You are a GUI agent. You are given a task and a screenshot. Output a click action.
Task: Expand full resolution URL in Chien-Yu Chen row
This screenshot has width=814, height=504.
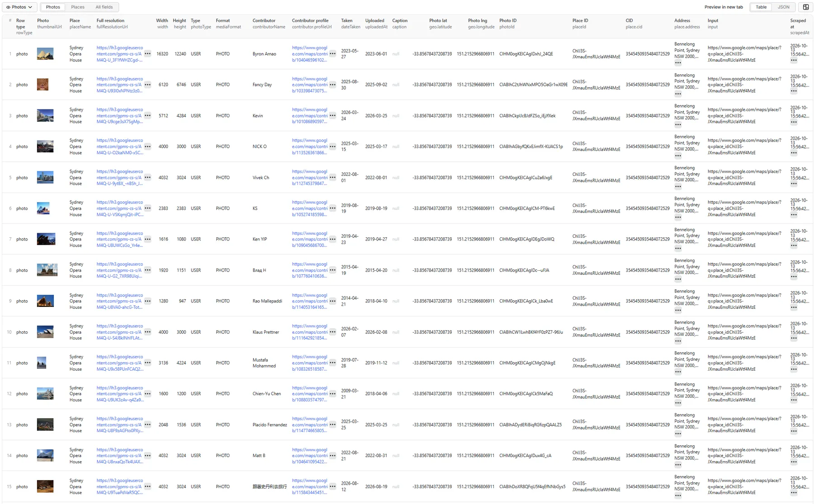[148, 394]
